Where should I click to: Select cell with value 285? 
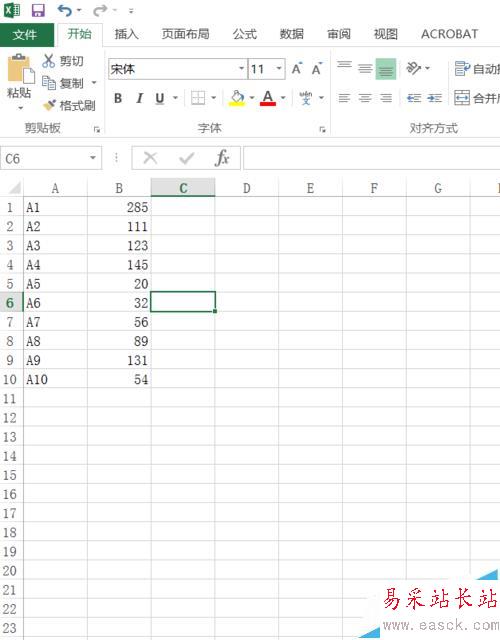119,207
